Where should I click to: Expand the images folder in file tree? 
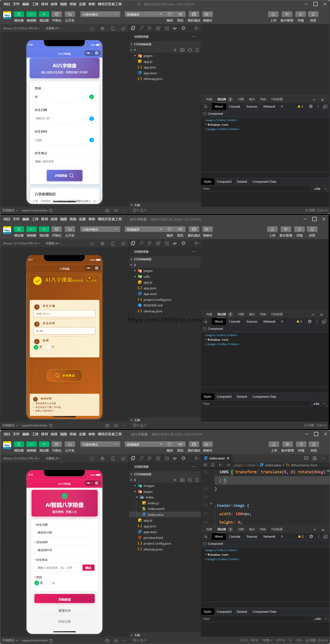[x=149, y=485]
